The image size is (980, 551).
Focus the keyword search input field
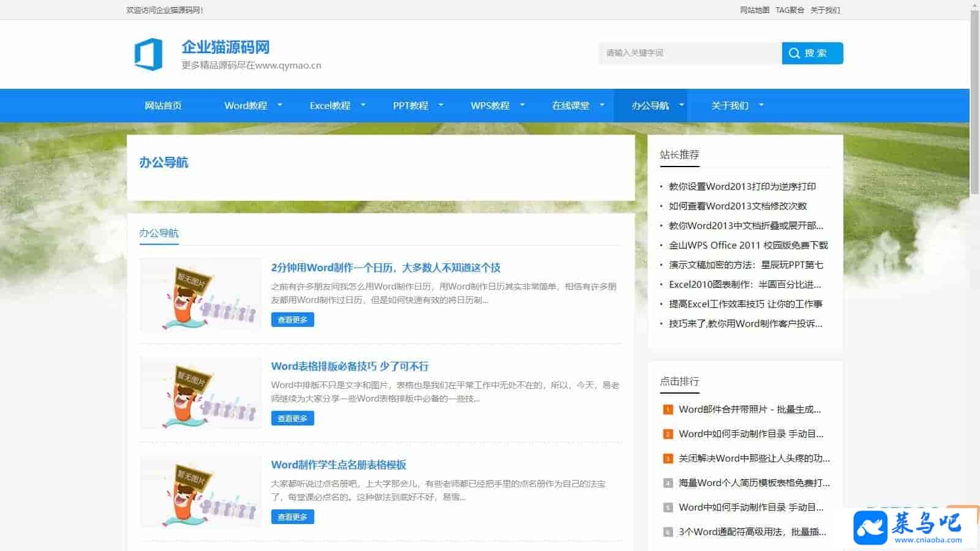coord(690,53)
